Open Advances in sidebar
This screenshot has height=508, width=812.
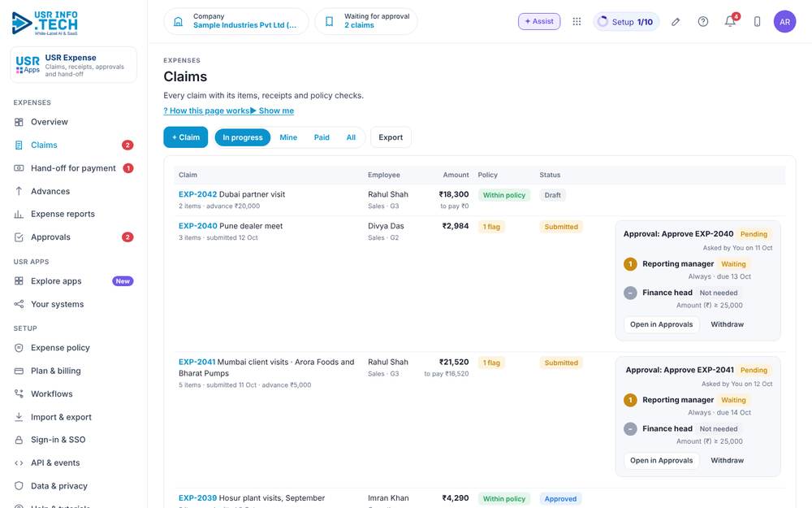click(74, 191)
